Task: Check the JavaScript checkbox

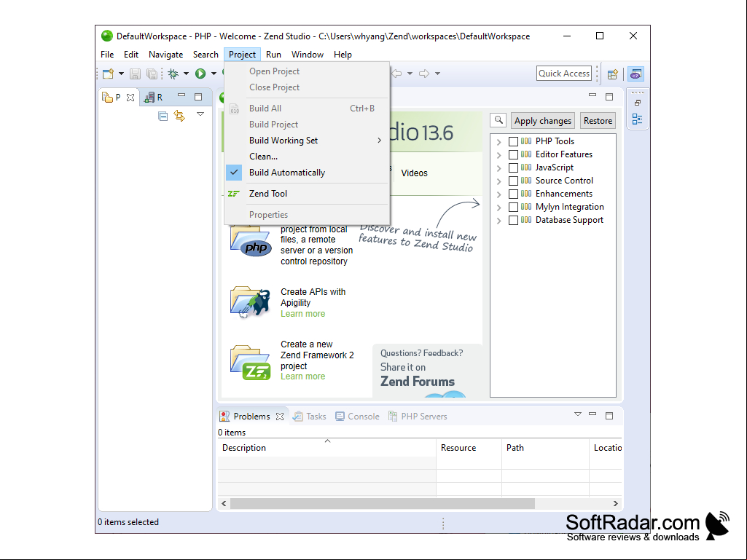Action: (x=514, y=167)
